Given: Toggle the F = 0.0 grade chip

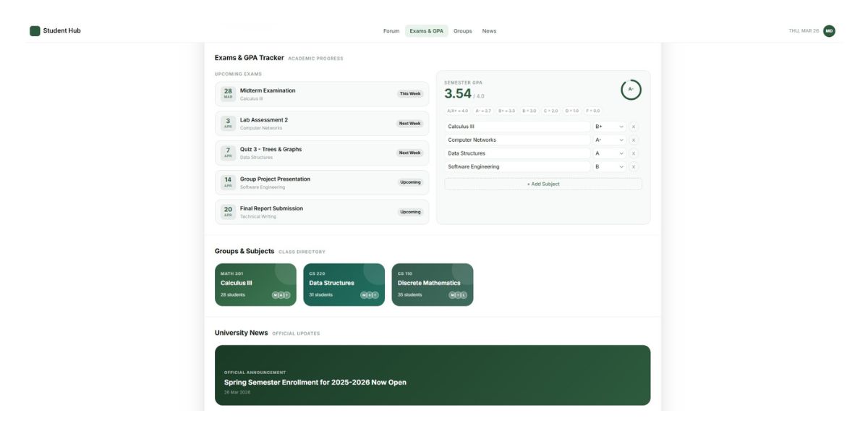Looking at the screenshot, I should [x=592, y=111].
